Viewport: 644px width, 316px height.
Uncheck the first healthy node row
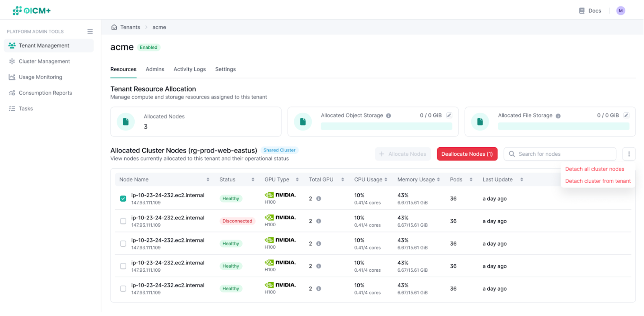point(123,198)
